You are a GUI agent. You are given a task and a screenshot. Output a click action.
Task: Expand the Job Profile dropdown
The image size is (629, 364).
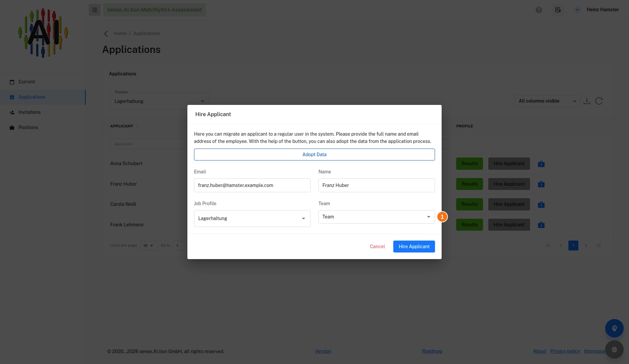[252, 218]
